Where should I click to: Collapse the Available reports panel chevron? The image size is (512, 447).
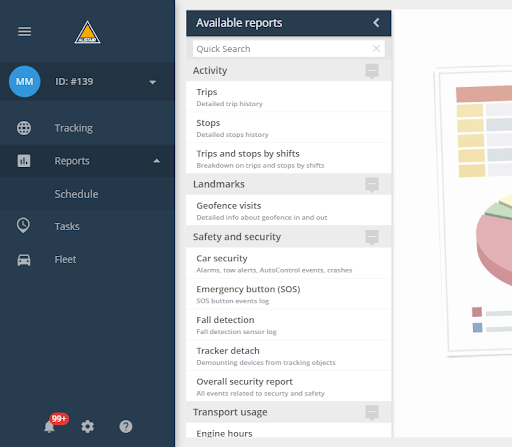pos(376,23)
